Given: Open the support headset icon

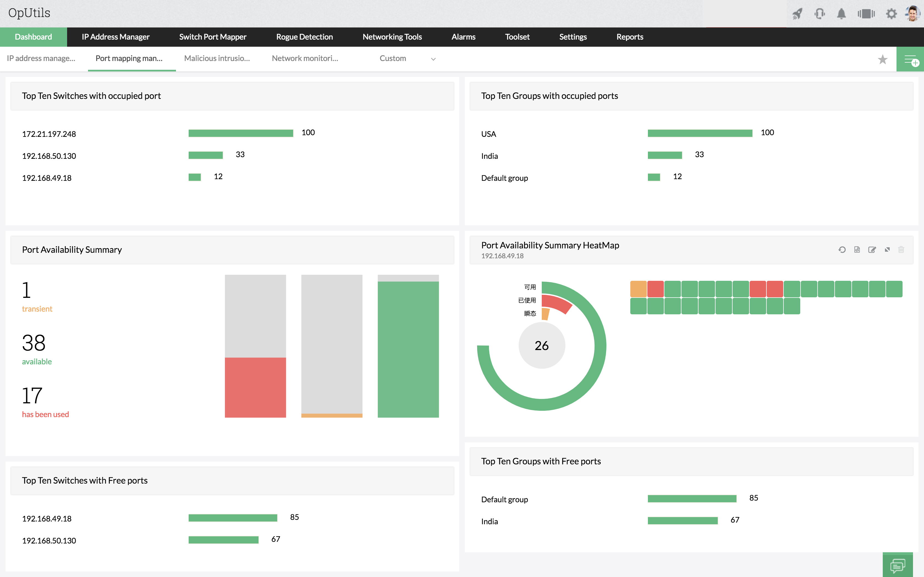Looking at the screenshot, I should [x=820, y=14].
